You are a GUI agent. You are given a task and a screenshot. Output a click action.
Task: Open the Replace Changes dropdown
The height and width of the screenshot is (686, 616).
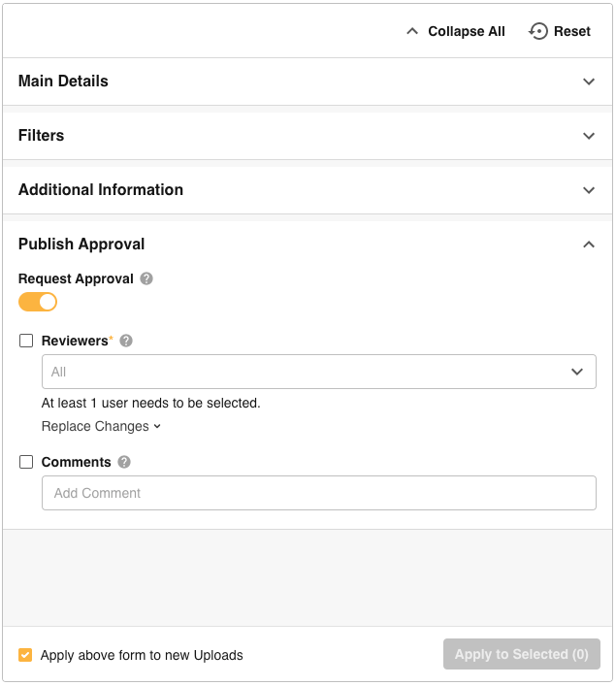point(101,426)
